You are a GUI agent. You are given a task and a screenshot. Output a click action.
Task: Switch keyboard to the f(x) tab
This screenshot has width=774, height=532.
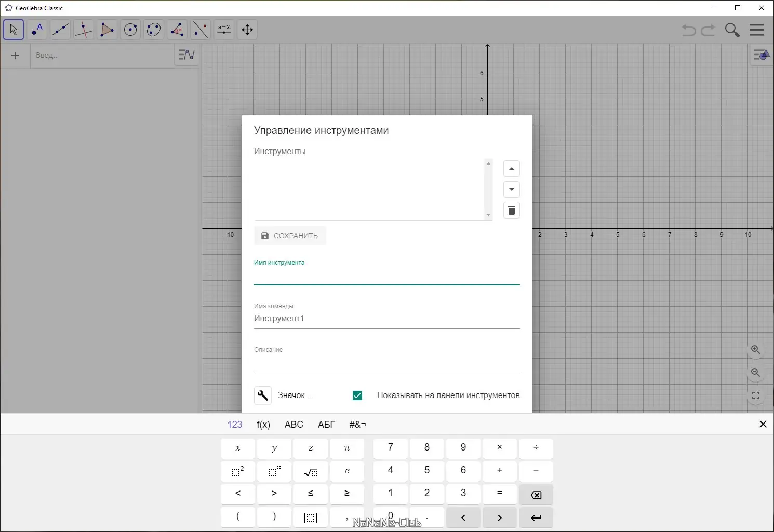[263, 425]
